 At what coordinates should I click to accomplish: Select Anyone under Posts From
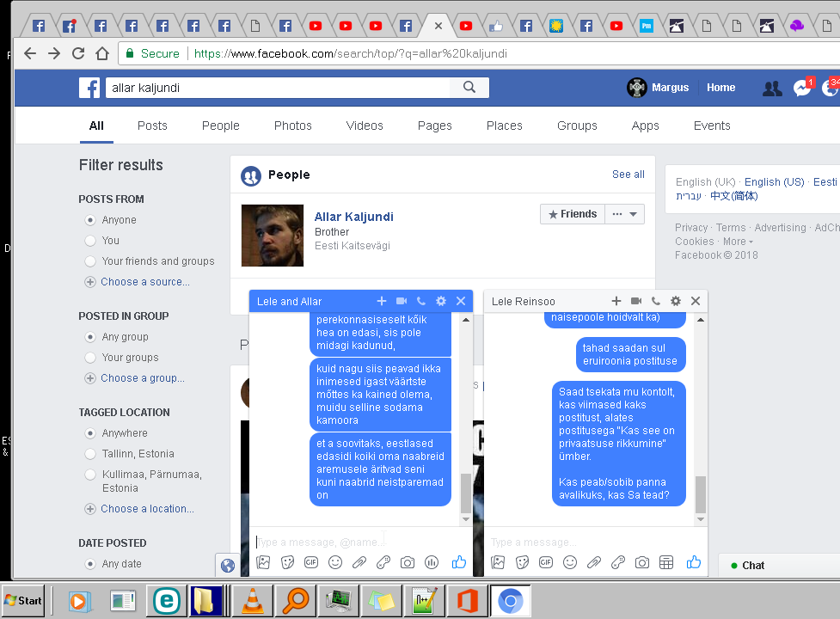click(90, 220)
